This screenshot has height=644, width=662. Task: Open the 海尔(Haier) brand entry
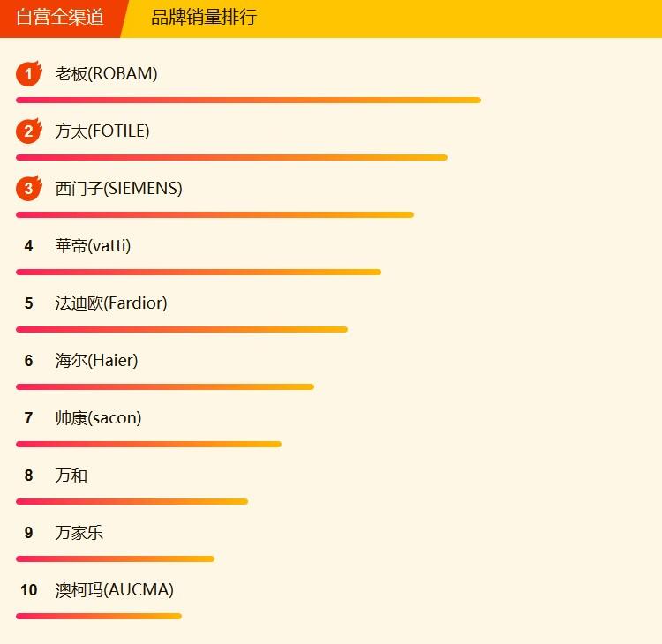coord(97,361)
